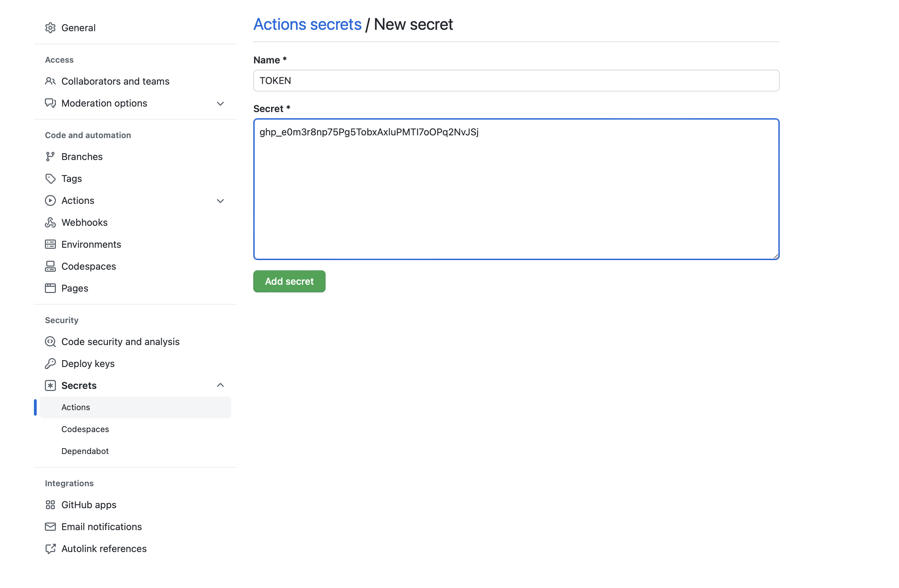Click the Environments server icon

[50, 244]
